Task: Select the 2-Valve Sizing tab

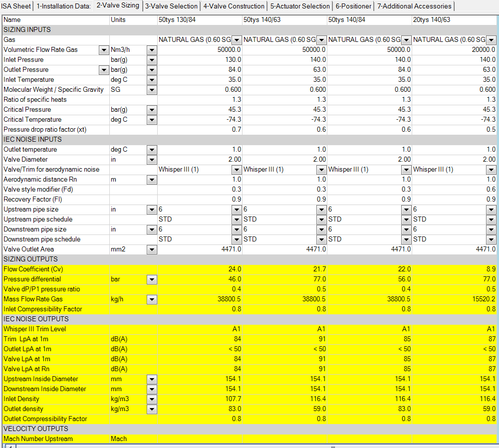Action: (x=118, y=5)
